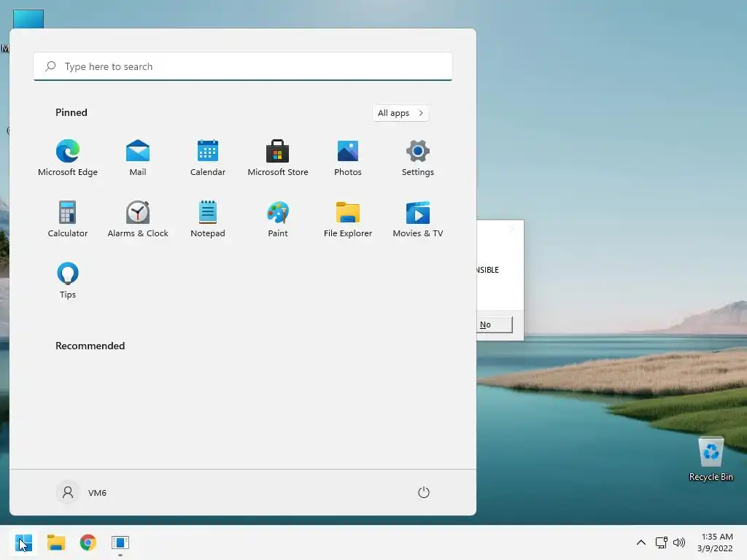747x560 pixels.
Task: Switch to the running blue window app on the taskbar
Action: (120, 542)
